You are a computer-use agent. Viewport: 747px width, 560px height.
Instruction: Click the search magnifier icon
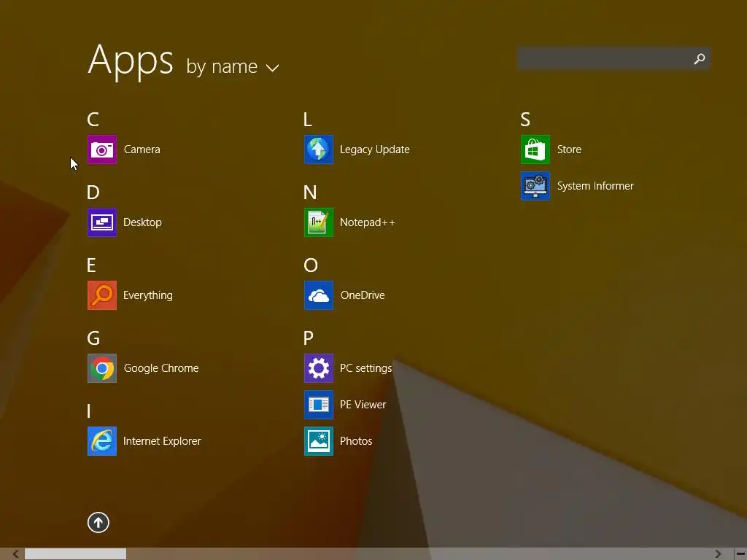[700, 59]
